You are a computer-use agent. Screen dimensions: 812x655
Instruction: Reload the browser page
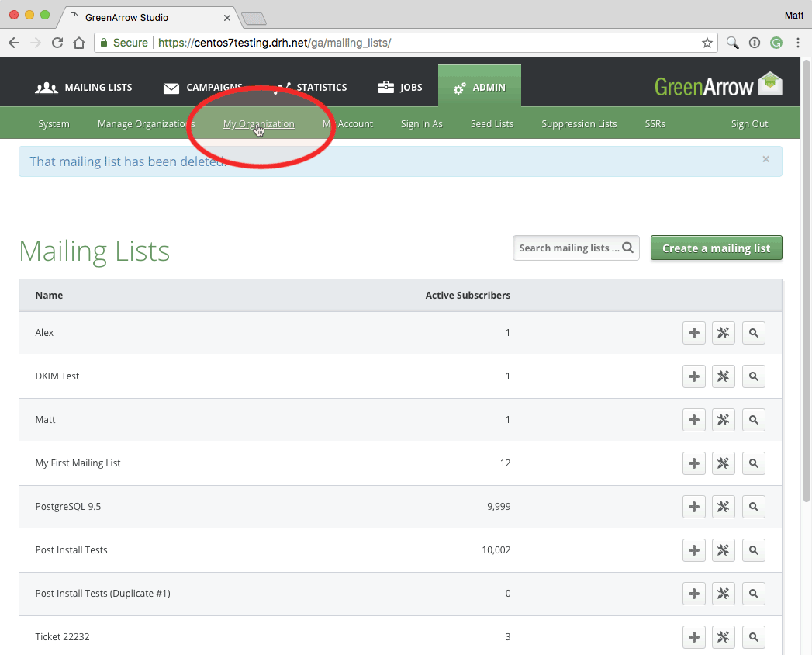(x=57, y=43)
